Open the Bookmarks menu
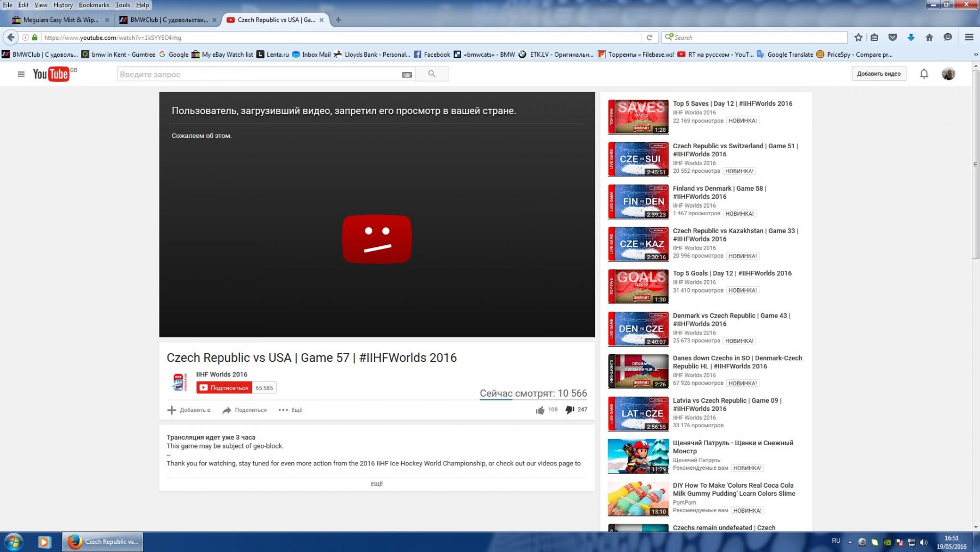Image resolution: width=980 pixels, height=552 pixels. pyautogui.click(x=94, y=5)
